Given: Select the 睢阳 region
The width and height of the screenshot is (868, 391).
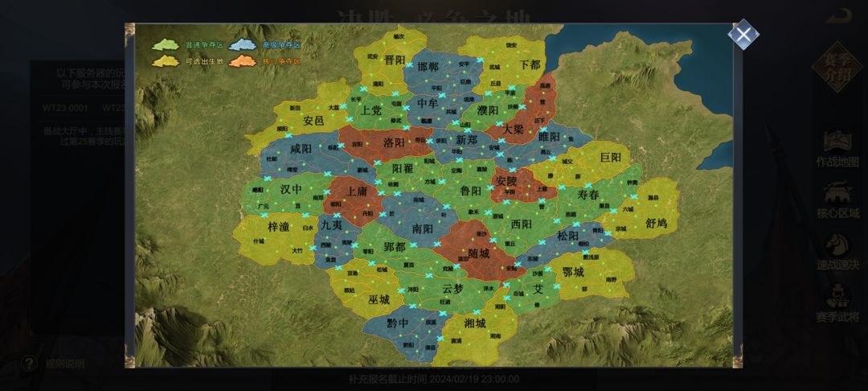Looking at the screenshot, I should click(x=549, y=137).
